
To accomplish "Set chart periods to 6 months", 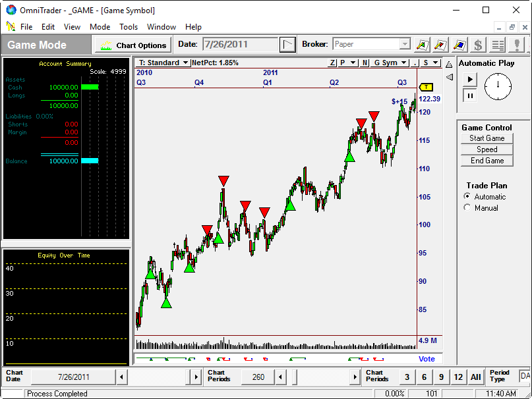I will click(424, 377).
